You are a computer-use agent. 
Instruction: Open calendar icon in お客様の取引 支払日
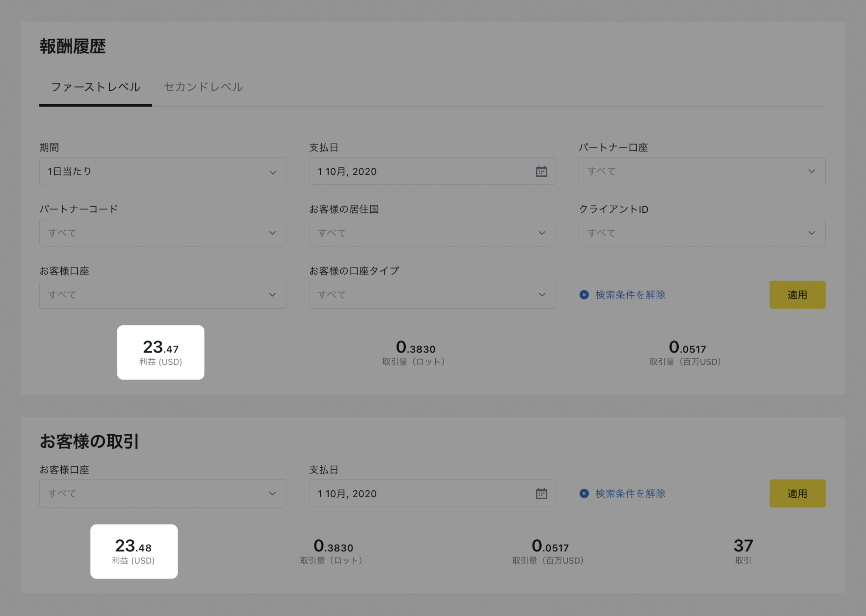click(541, 493)
